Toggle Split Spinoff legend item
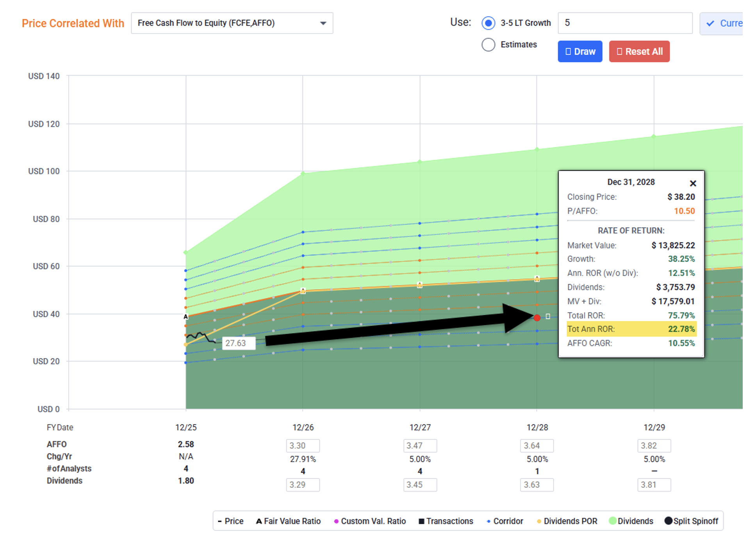Image resolution: width=756 pixels, height=549 pixels. point(691,521)
